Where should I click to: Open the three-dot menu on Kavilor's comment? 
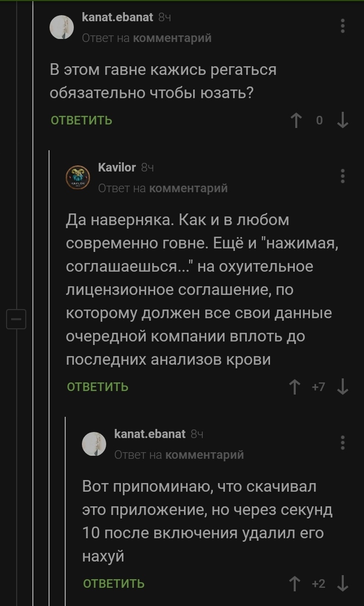tap(343, 176)
